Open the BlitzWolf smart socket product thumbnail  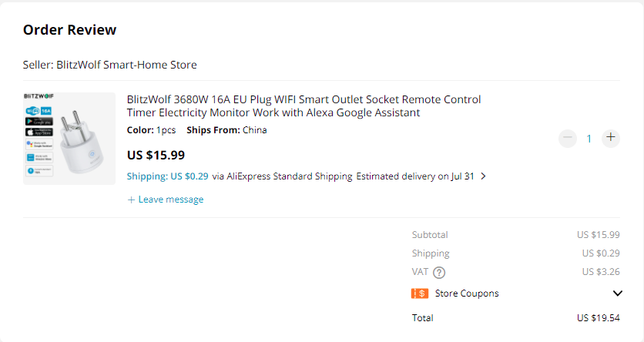[69, 139]
